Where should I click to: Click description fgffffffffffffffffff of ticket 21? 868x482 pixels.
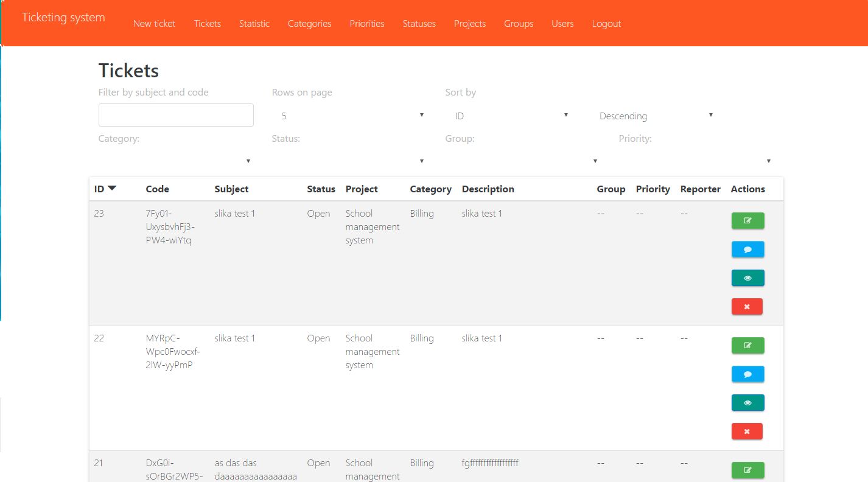point(490,463)
